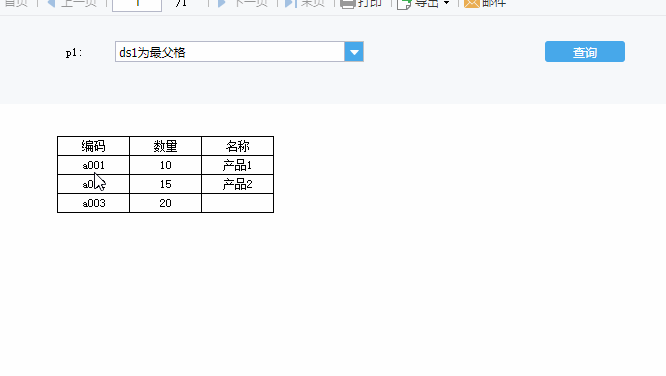Click the 查询 query button
This screenshot has width=666, height=376.
click(584, 52)
